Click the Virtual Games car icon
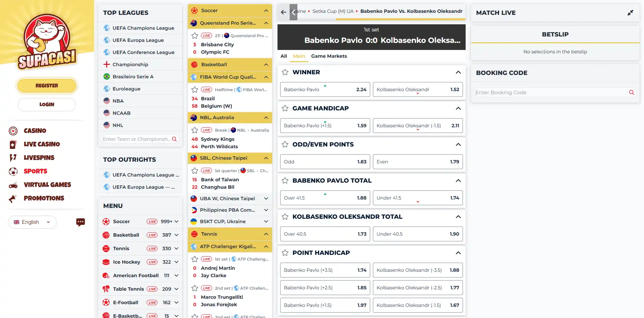Image resolution: width=644 pixels, height=318 pixels. (x=13, y=185)
